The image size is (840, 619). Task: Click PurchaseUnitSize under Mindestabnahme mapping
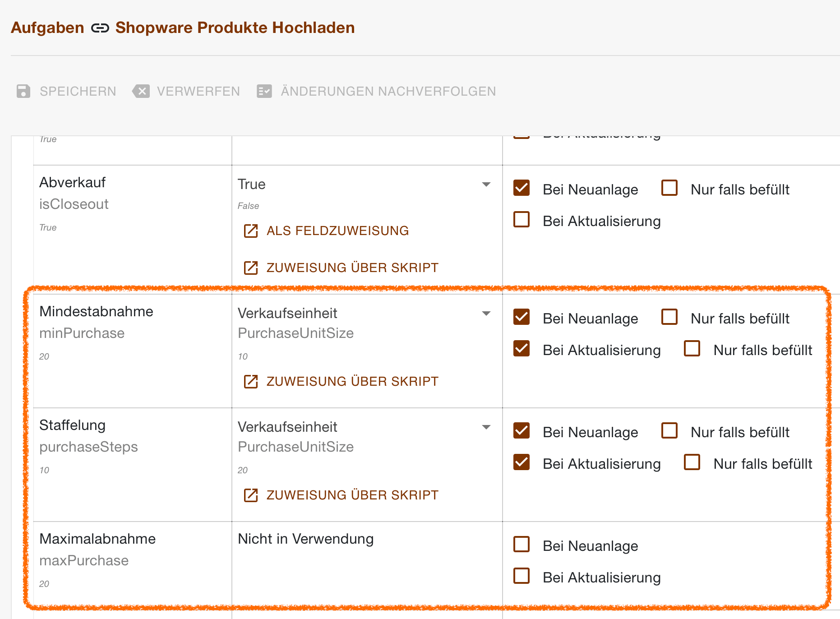(296, 333)
